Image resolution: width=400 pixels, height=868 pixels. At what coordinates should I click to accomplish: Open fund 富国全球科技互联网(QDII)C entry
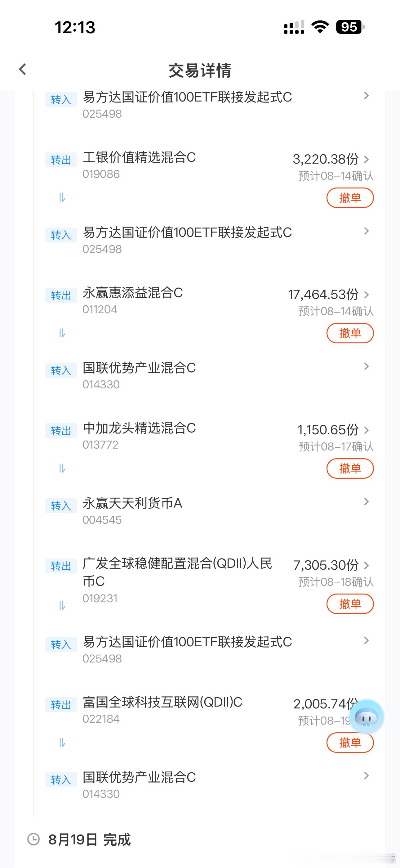coord(162,710)
